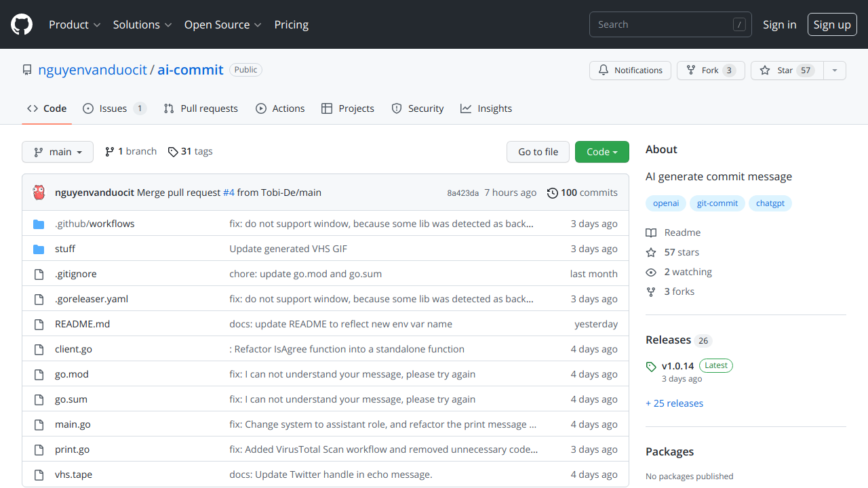Open the go.mod file

coord(72,374)
